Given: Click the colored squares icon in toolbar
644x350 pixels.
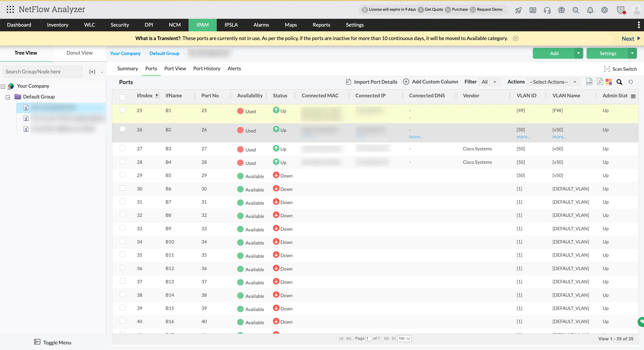Looking at the screenshot, I should pyautogui.click(x=609, y=82).
